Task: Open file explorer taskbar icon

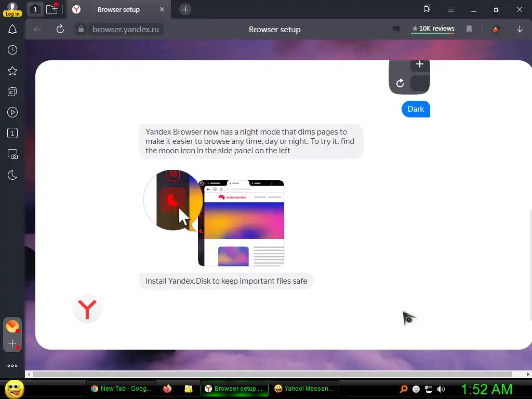Action: point(188,389)
